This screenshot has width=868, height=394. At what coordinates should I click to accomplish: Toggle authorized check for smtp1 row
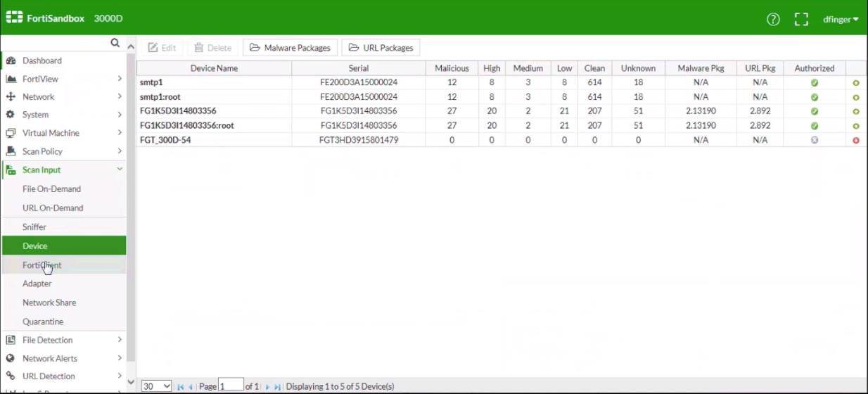(815, 82)
